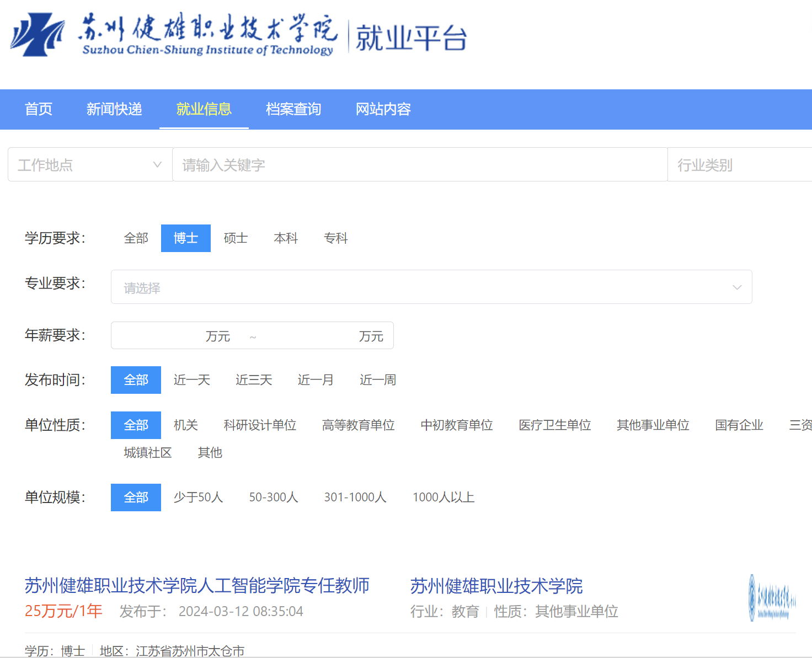812x658 pixels.
Task: Filter by 医疗卫生单位 unit type
Action: [555, 425]
